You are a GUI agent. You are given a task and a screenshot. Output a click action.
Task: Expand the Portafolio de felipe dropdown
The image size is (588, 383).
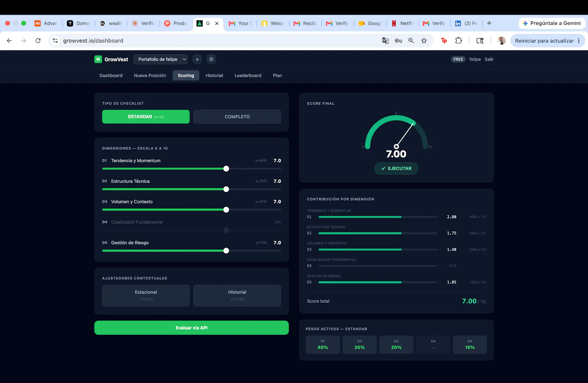(161, 59)
